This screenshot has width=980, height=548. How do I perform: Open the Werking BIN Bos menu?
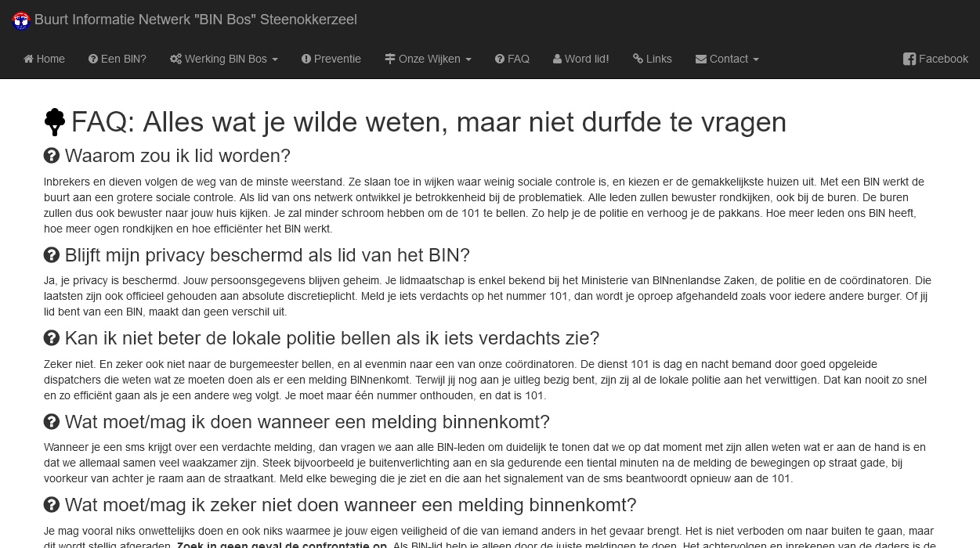point(224,59)
